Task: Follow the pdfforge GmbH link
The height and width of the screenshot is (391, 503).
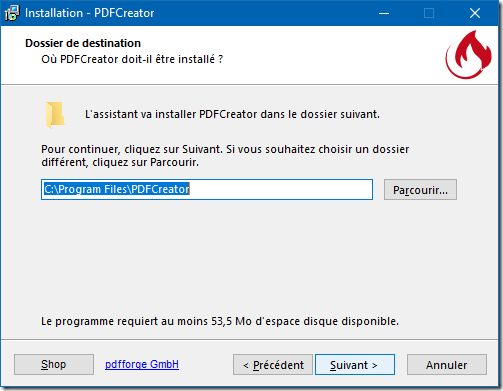Action: click(x=142, y=364)
